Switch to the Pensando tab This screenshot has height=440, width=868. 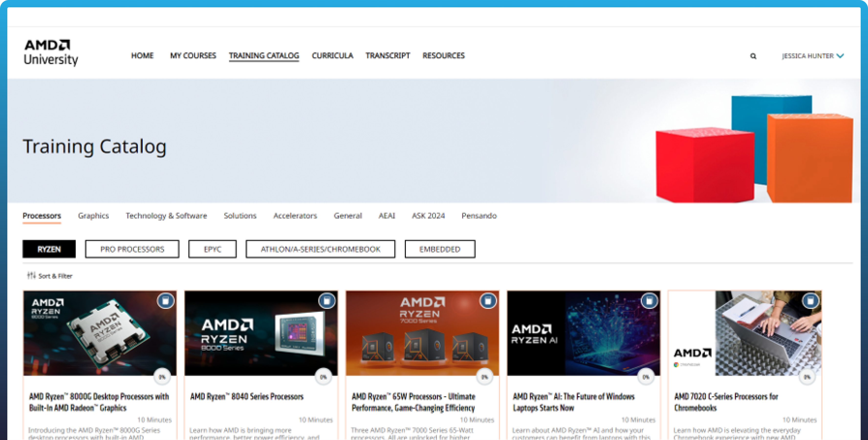(479, 216)
